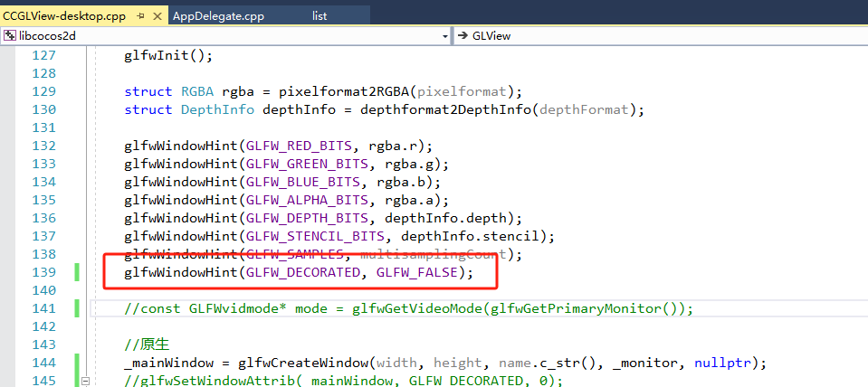The width and height of the screenshot is (868, 387).
Task: Switch to the AppDelegate.cpp tab
Action: point(219,16)
